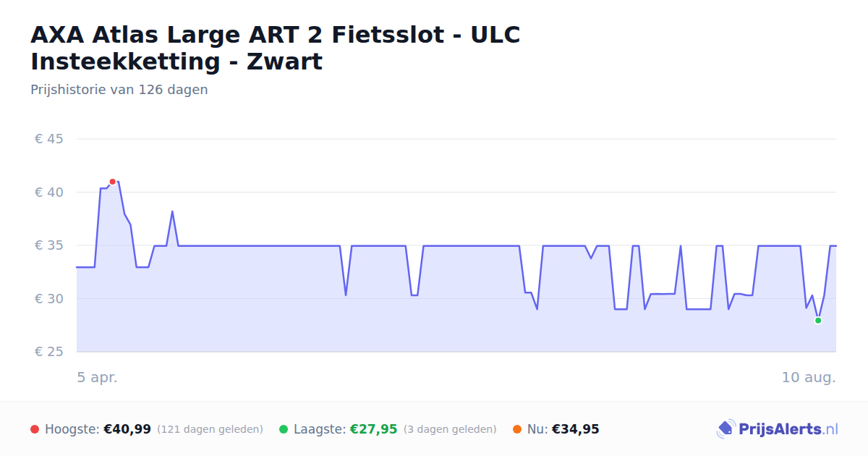Click the green dot beside Laagste
Screen dimensions: 868x456
pos(284,429)
